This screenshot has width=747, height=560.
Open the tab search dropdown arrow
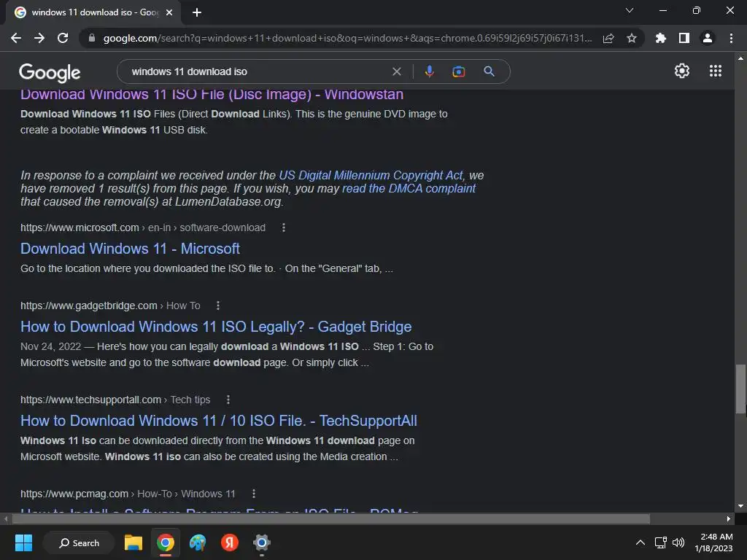click(630, 10)
